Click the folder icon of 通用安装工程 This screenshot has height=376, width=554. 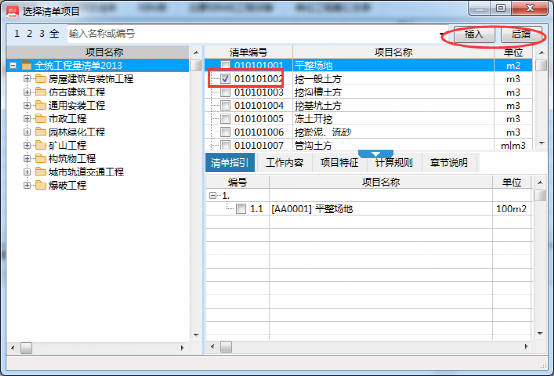click(x=41, y=105)
